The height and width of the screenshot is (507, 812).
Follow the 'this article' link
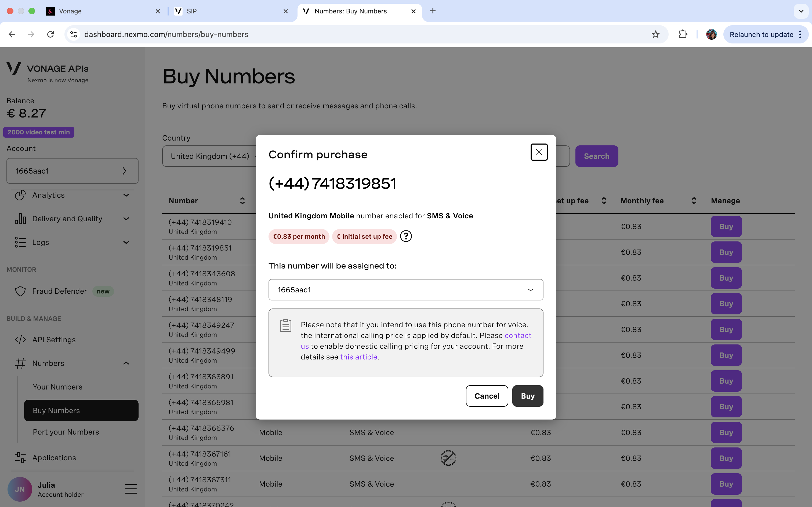pos(358,357)
